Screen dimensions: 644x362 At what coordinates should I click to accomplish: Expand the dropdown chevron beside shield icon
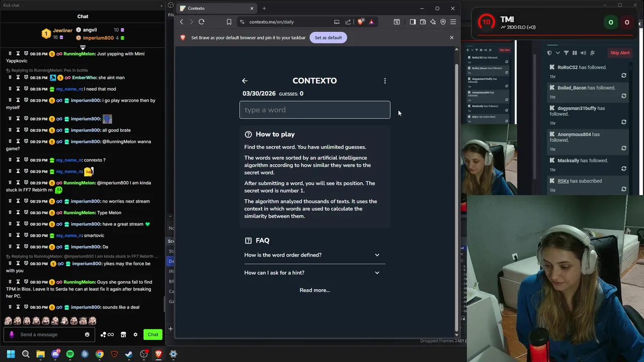click(557, 53)
